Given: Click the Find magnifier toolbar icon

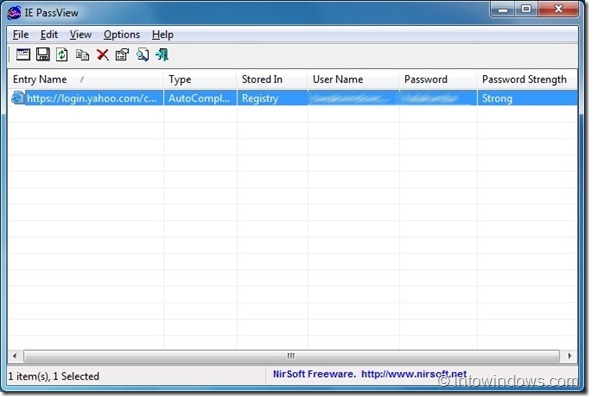Looking at the screenshot, I should (143, 55).
